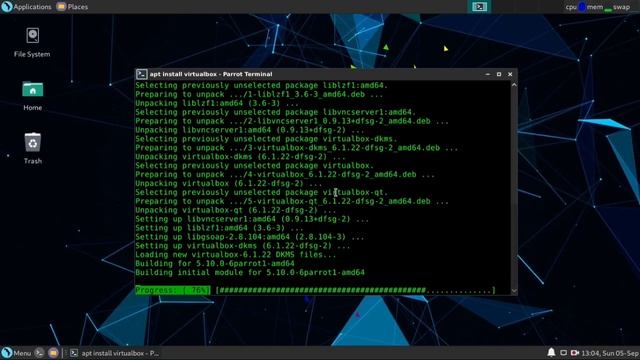Click line 'Setting up virtualbox-dkms (6.1.22-dfsg-2)'

242,246
